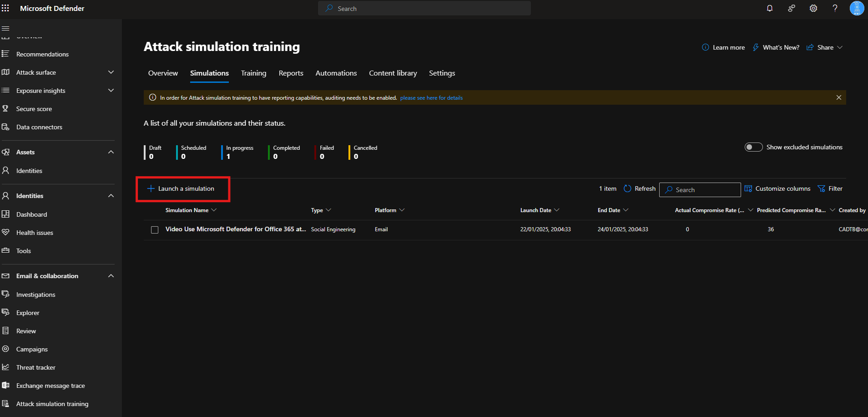Collapse the navigation hamburger menu
Viewport: 868px width, 417px height.
click(x=5, y=28)
